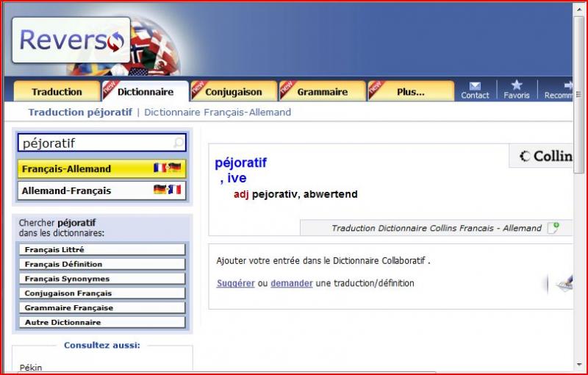The height and width of the screenshot is (375, 588).
Task: Click the pencil icon in collaborative box
Action: click(x=565, y=284)
